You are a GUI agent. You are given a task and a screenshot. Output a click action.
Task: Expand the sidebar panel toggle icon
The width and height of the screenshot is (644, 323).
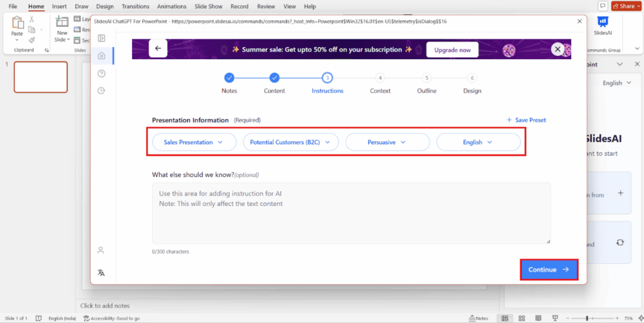[101, 38]
